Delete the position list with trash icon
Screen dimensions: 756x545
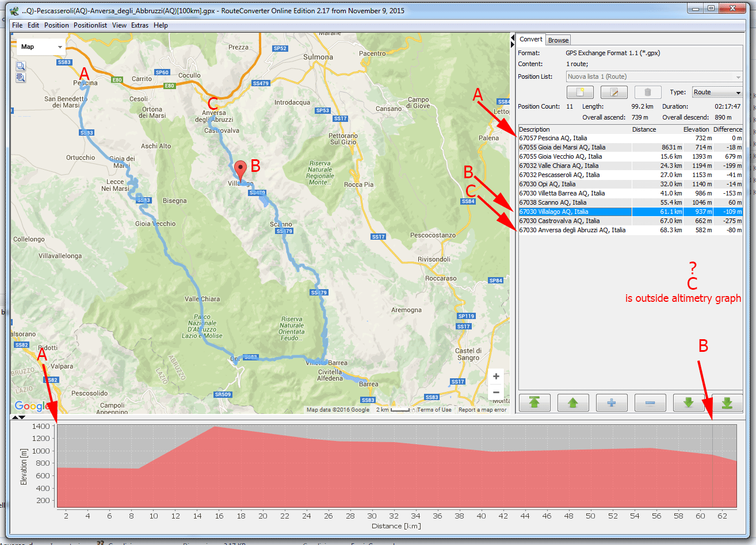click(648, 93)
